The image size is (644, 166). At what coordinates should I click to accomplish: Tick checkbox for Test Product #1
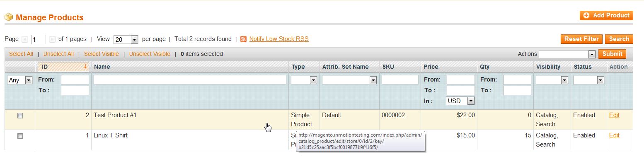(20, 116)
